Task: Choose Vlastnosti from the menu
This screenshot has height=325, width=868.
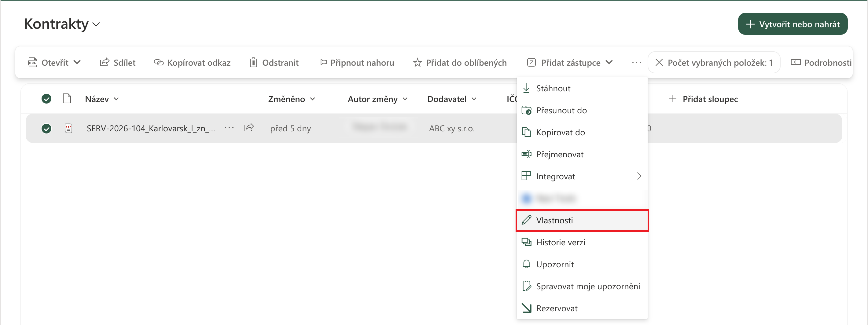Action: (582, 220)
